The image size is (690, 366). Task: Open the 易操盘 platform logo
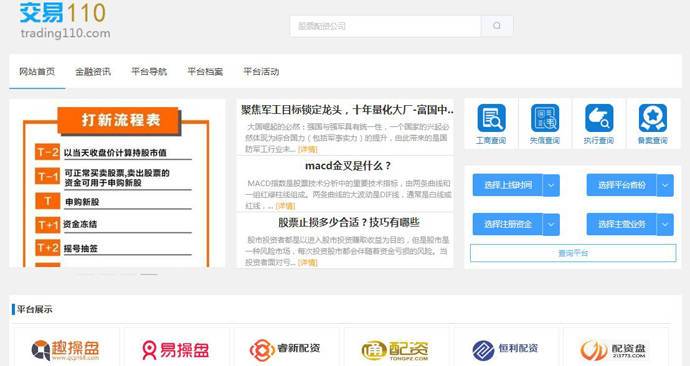tap(176, 350)
